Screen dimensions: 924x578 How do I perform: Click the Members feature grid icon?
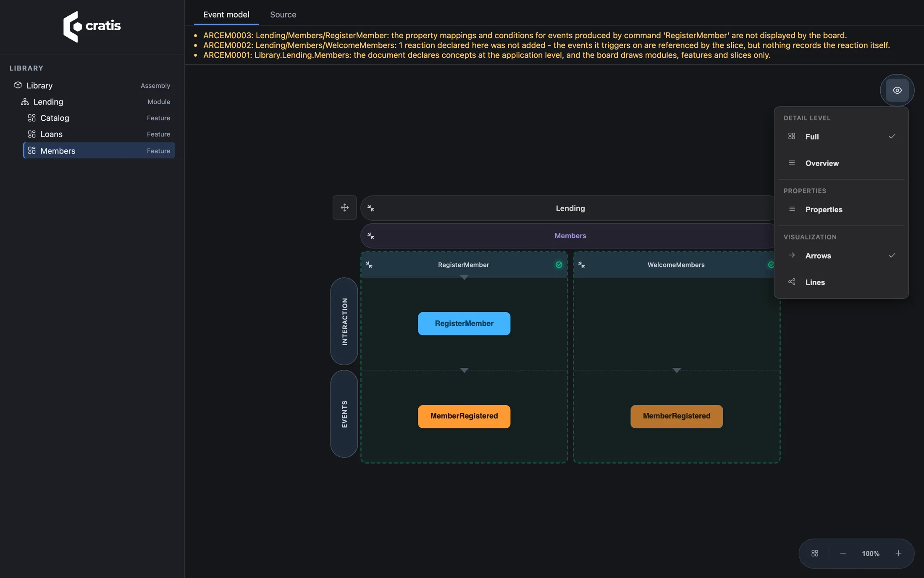[31, 150]
